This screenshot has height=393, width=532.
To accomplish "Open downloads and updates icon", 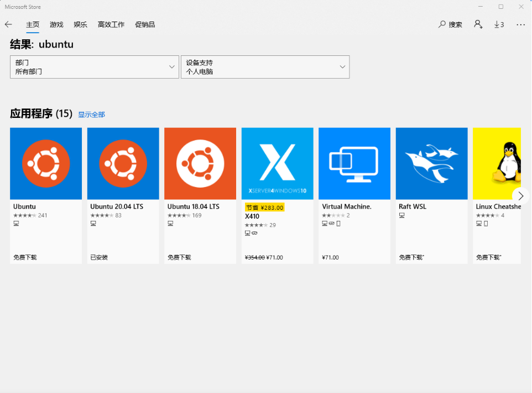I will pos(499,24).
